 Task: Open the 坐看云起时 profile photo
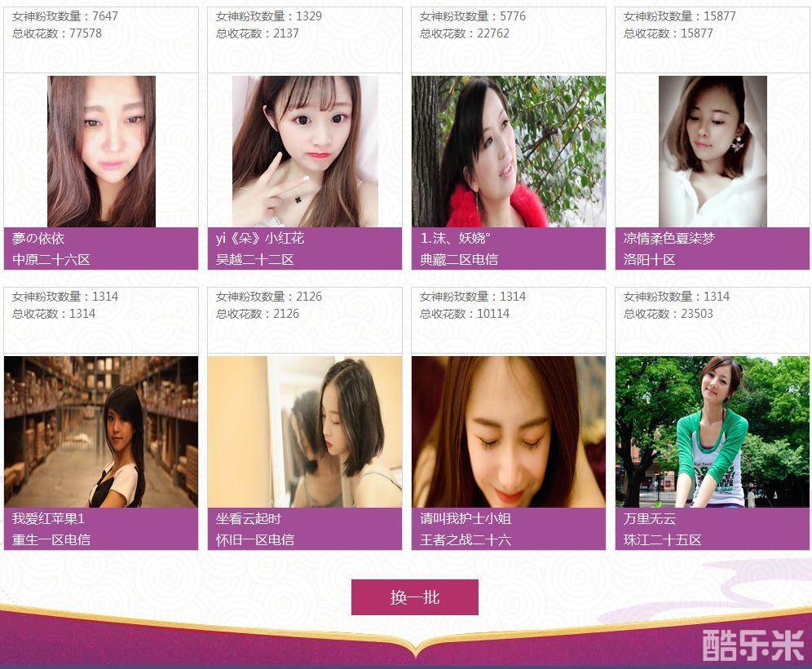(x=305, y=431)
